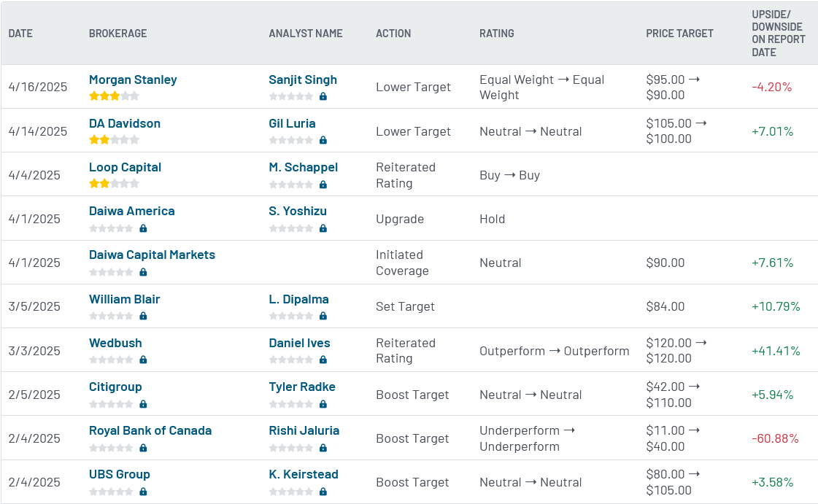
Task: Click Sanjit Singh's gray star rating
Action: coord(291,96)
